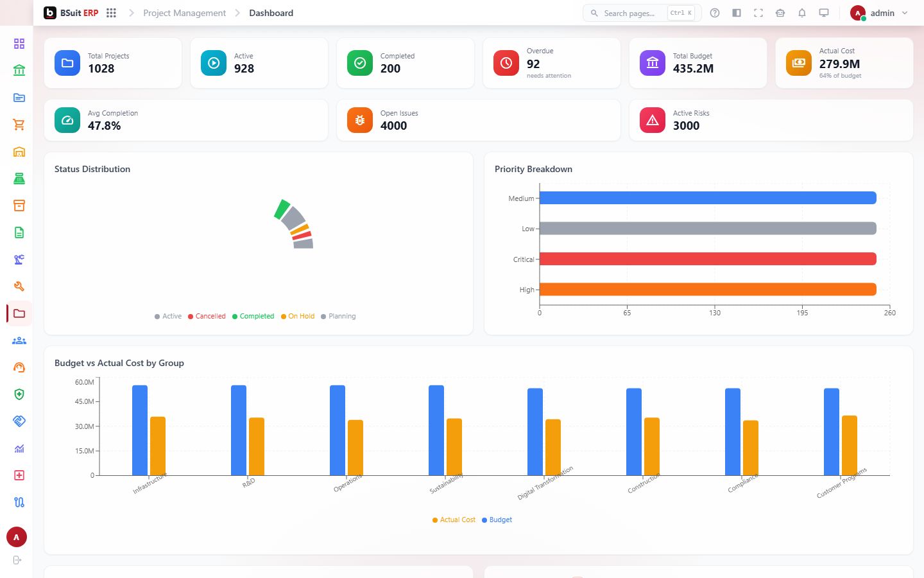The image size is (924, 578).
Task: Open the dashboard grid icon in the sidebar
Action: pos(19,44)
